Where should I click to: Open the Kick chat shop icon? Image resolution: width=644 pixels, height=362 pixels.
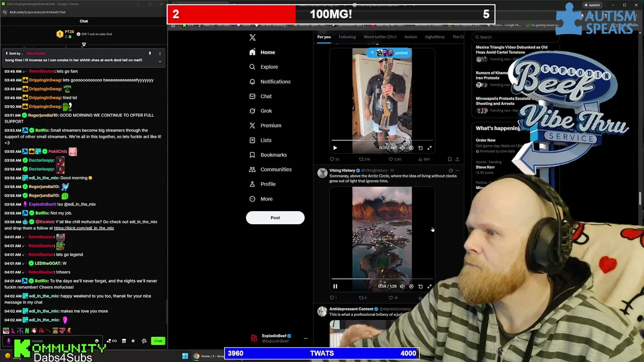[x=124, y=341]
